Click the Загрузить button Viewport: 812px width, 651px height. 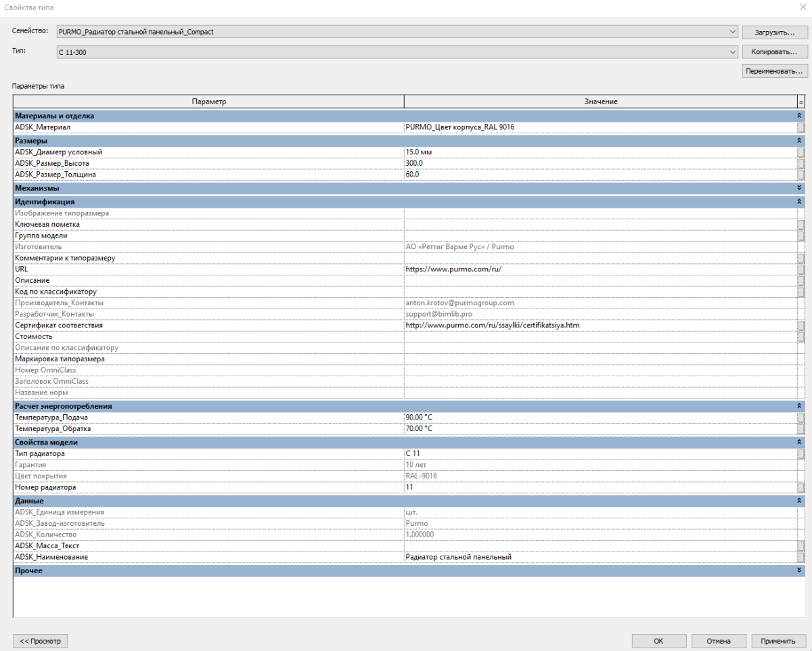tap(774, 32)
